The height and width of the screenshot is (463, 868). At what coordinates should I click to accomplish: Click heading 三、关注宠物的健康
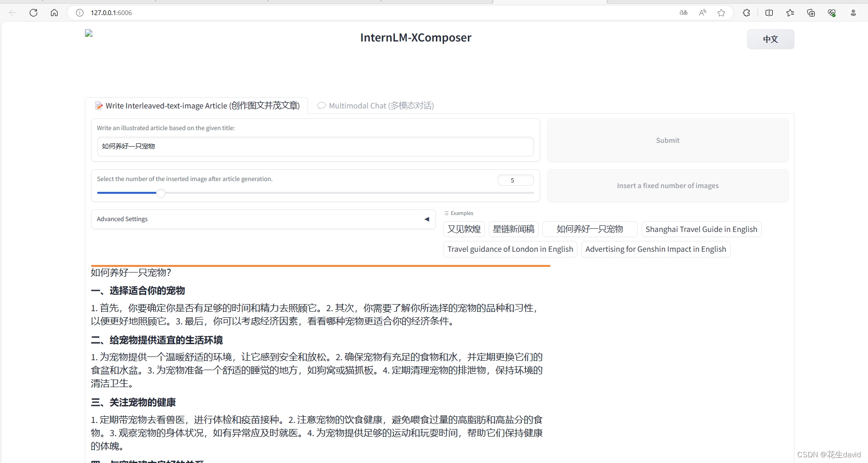tap(133, 402)
